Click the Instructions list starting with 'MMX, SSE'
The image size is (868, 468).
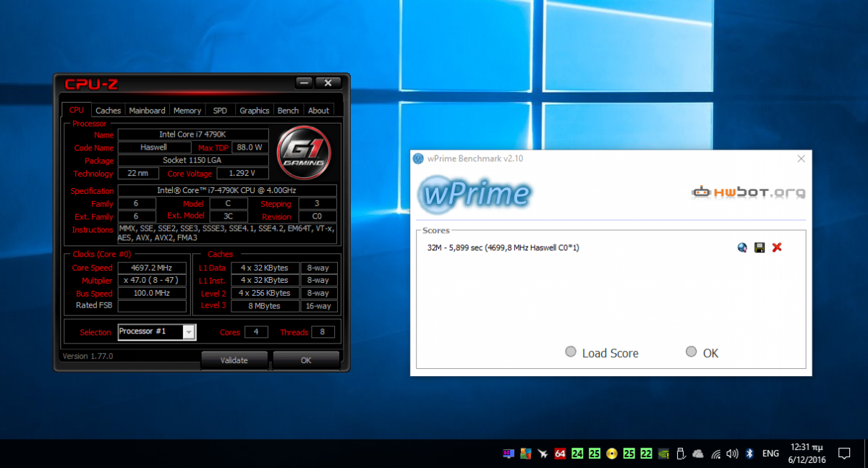(227, 233)
